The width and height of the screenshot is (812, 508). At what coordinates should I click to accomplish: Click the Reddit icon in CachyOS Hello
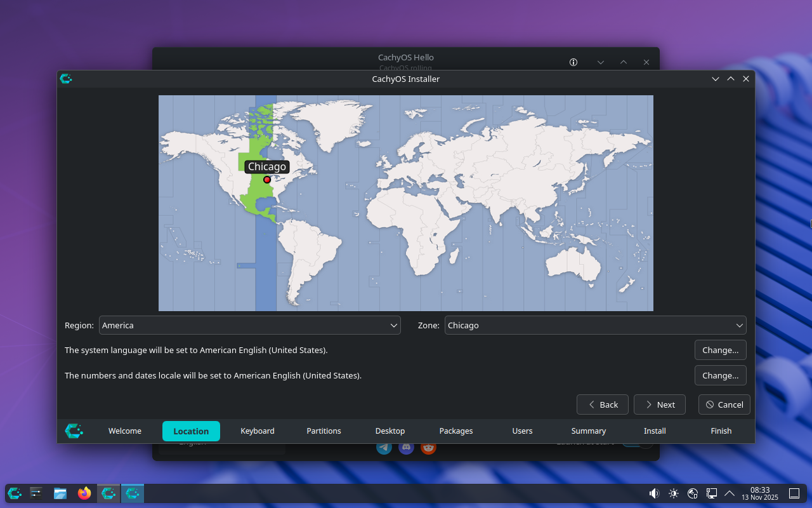[x=429, y=447]
